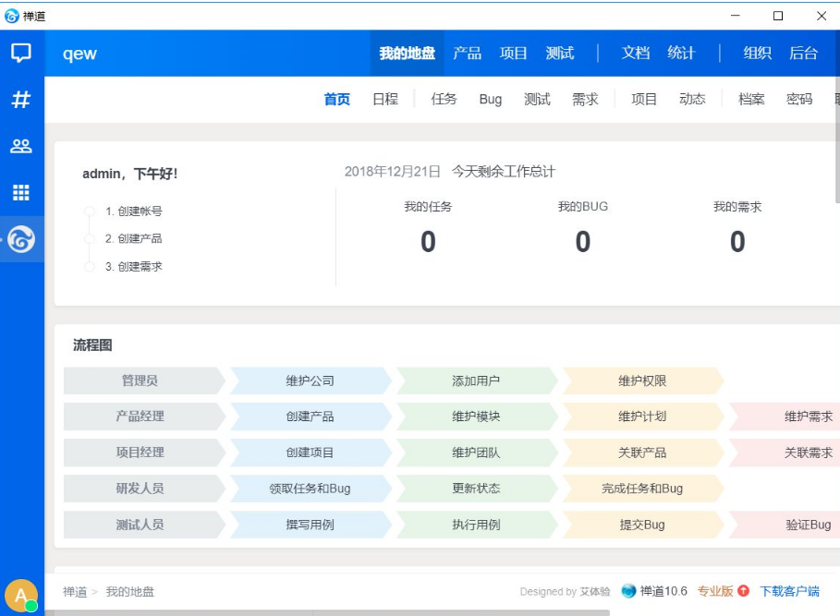Click 领取任务和Bug flowchart step
Image resolution: width=840 pixels, height=616 pixels.
(x=310, y=489)
